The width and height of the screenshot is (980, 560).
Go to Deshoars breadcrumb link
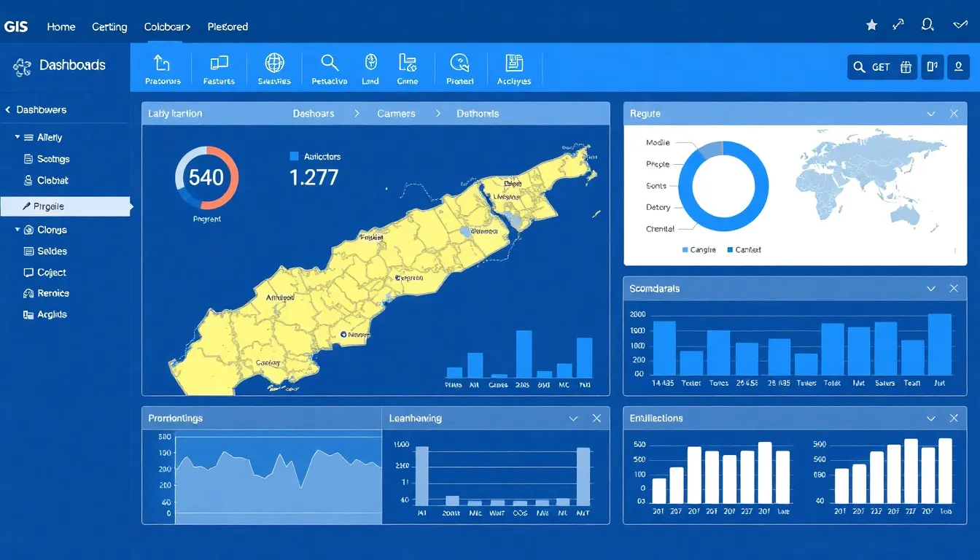pos(314,114)
